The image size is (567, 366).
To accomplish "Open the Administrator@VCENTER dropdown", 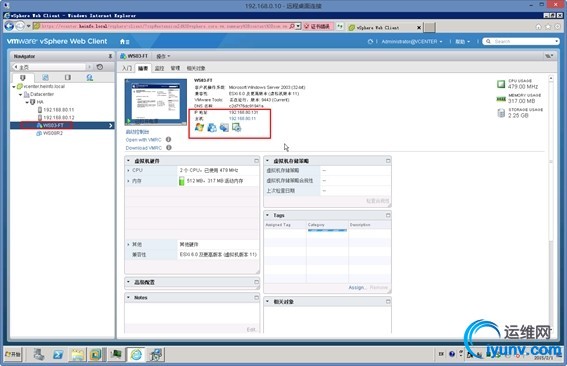I will [x=412, y=42].
